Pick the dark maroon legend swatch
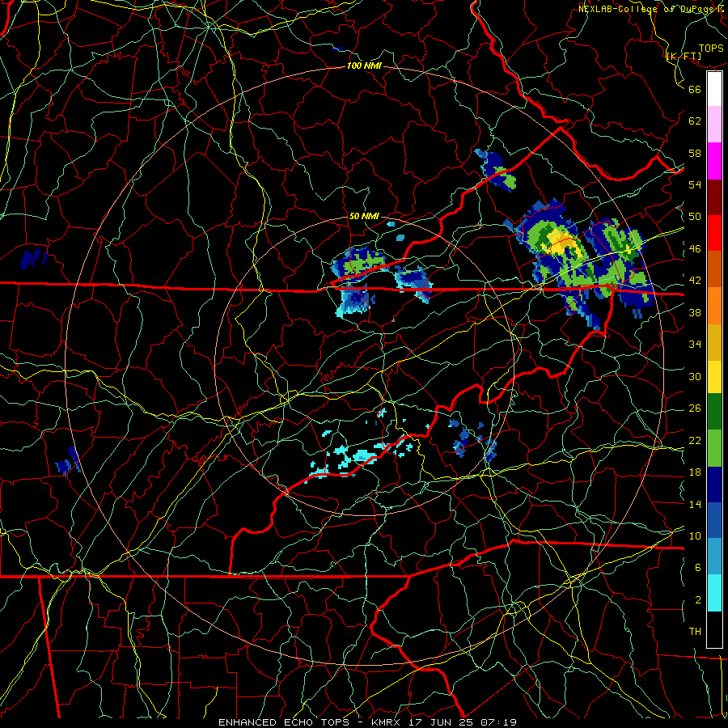The height and width of the screenshot is (728, 728). pos(714,197)
